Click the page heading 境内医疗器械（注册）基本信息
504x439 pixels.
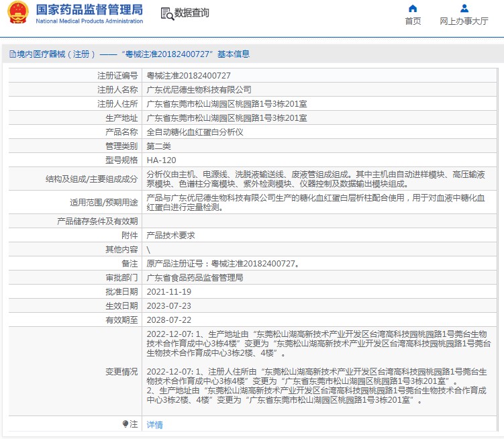pyautogui.click(x=133, y=54)
